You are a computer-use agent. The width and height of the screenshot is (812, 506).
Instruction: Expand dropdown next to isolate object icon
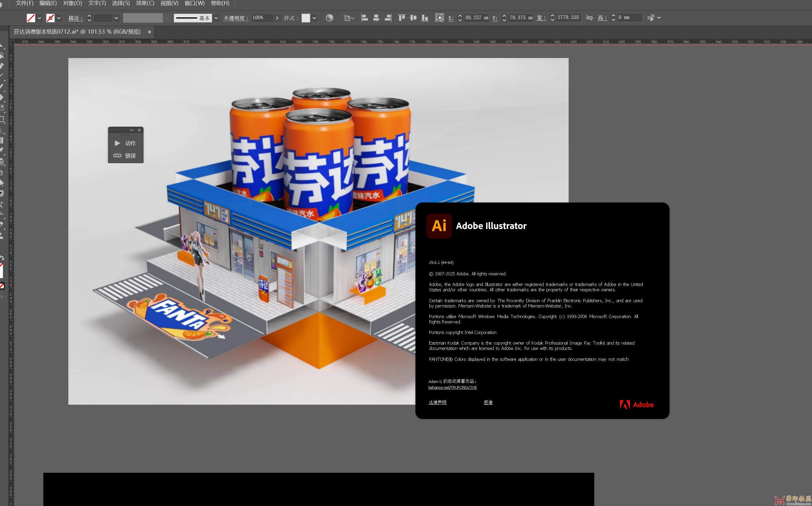tap(659, 18)
